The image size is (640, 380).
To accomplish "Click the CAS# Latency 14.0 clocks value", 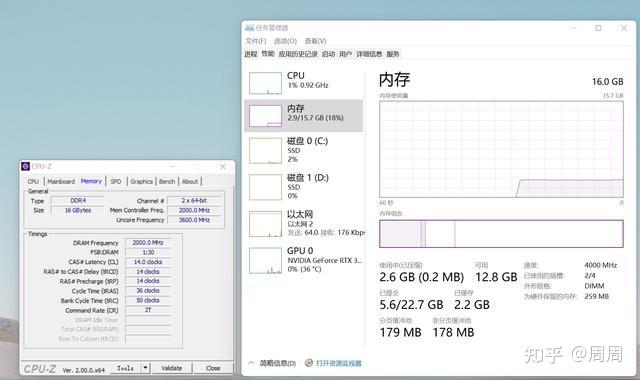I will [x=148, y=262].
